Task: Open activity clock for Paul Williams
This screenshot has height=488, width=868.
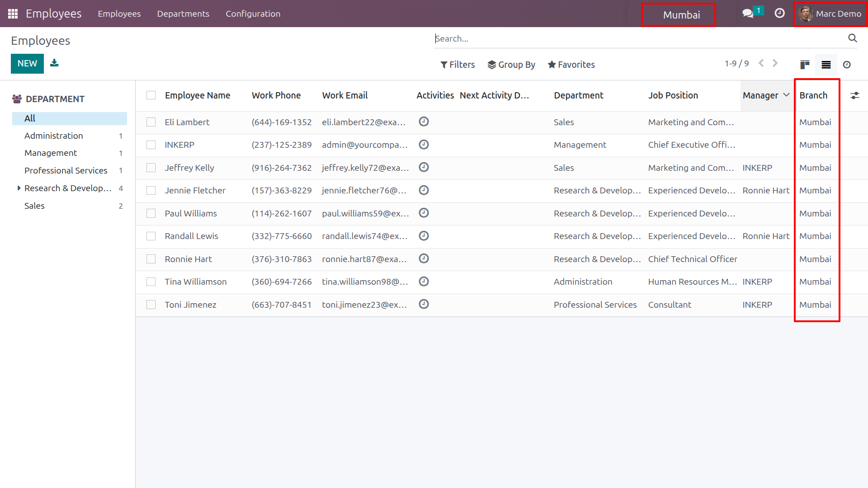Action: [x=424, y=213]
